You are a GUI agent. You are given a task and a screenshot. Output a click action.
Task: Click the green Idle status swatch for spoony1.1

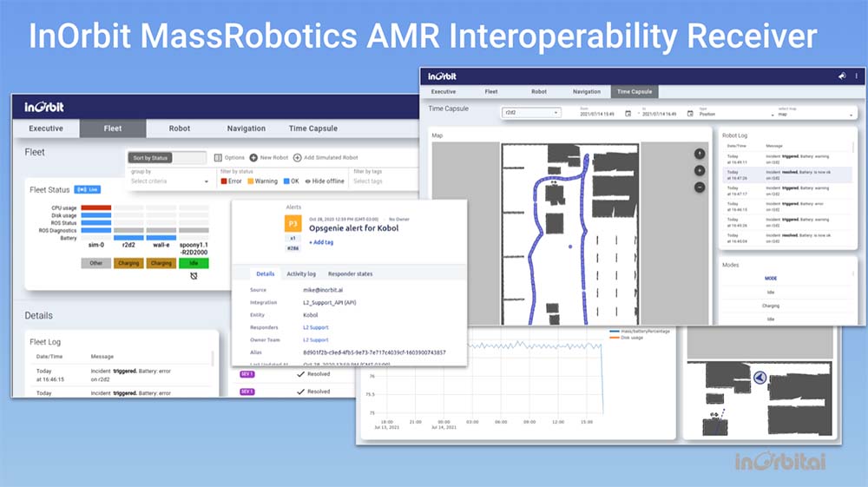click(194, 263)
